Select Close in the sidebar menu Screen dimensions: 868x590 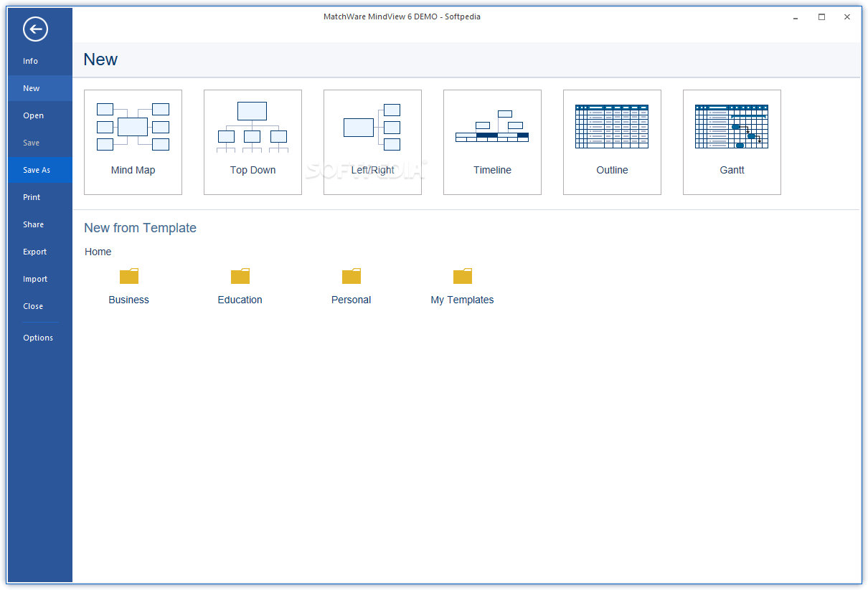(x=40, y=306)
